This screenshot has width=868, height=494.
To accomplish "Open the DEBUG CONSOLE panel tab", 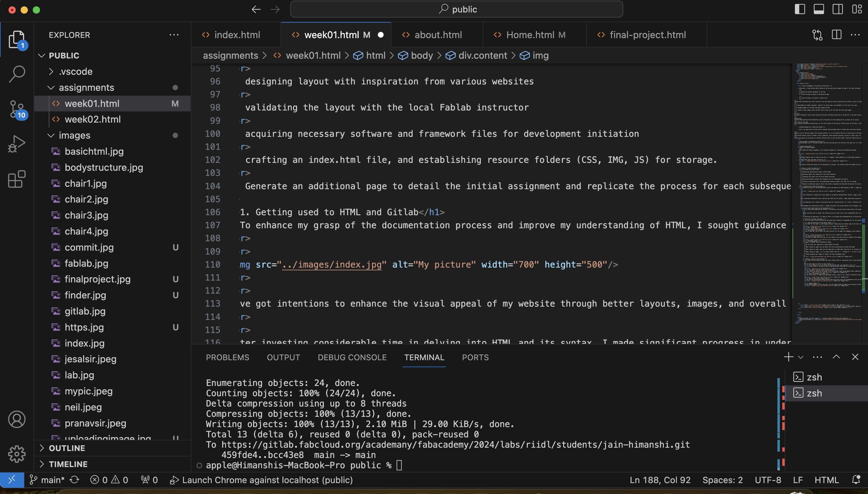I will coord(352,357).
